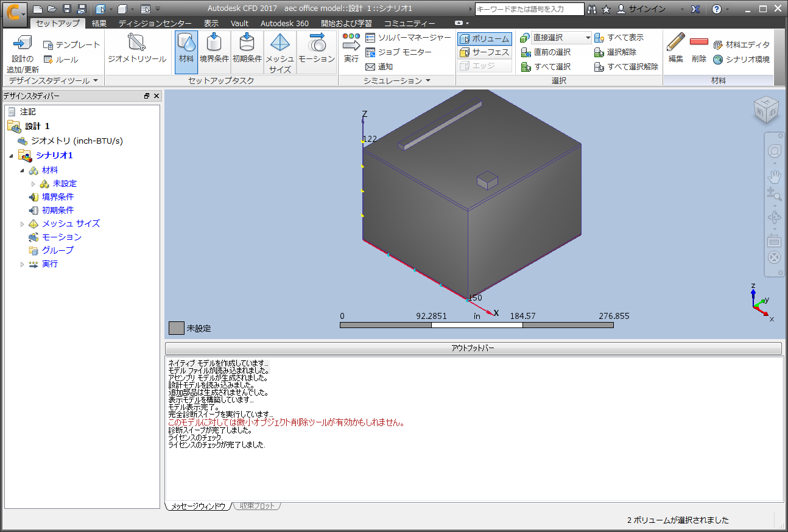Viewport: 788px width, 532px height.
Task: Open 材料エディタ material editor
Action: 741,44
